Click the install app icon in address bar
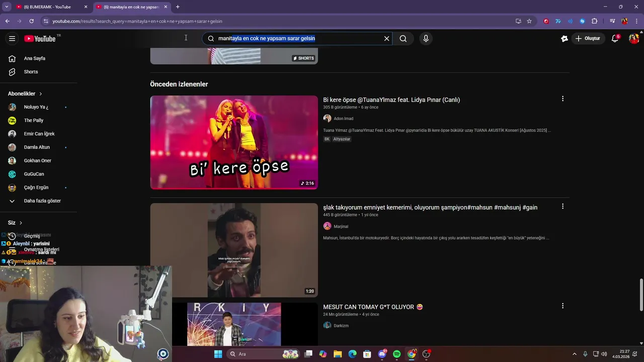Viewport: 644px width, 362px height. pos(518,21)
